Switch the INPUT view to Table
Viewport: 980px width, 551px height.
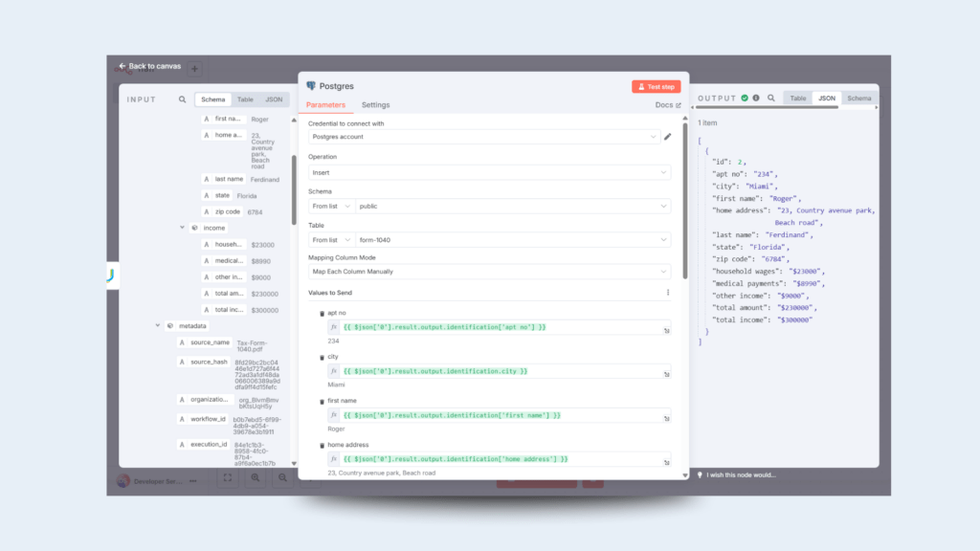pos(245,99)
